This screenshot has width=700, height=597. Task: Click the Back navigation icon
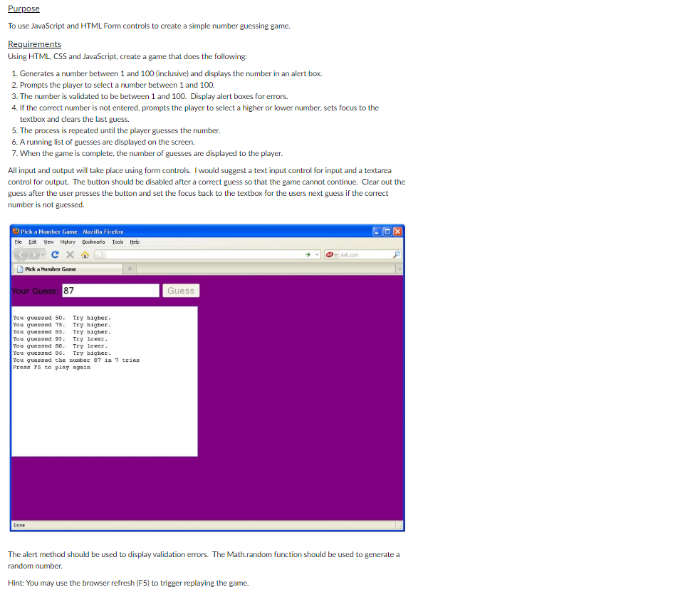pyautogui.click(x=22, y=254)
